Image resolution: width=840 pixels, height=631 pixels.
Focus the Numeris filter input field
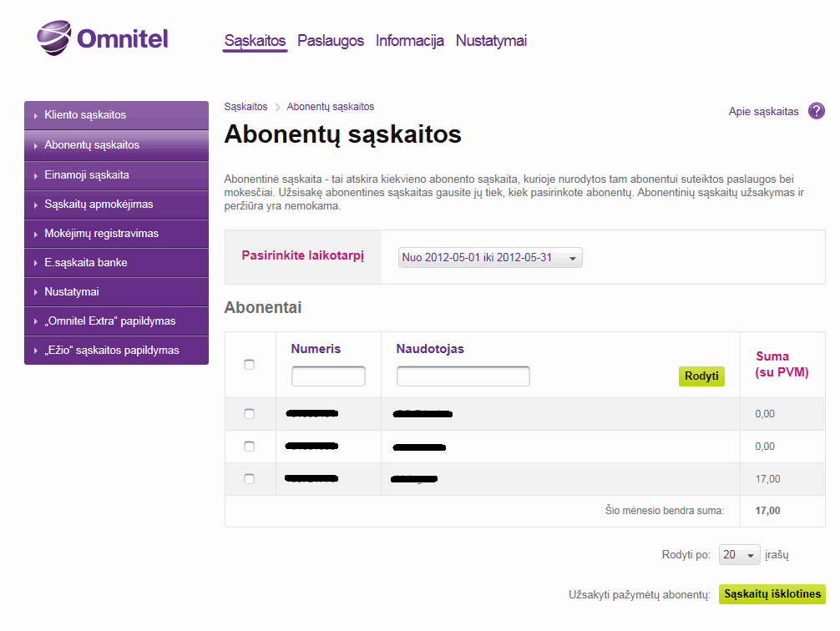(328, 376)
